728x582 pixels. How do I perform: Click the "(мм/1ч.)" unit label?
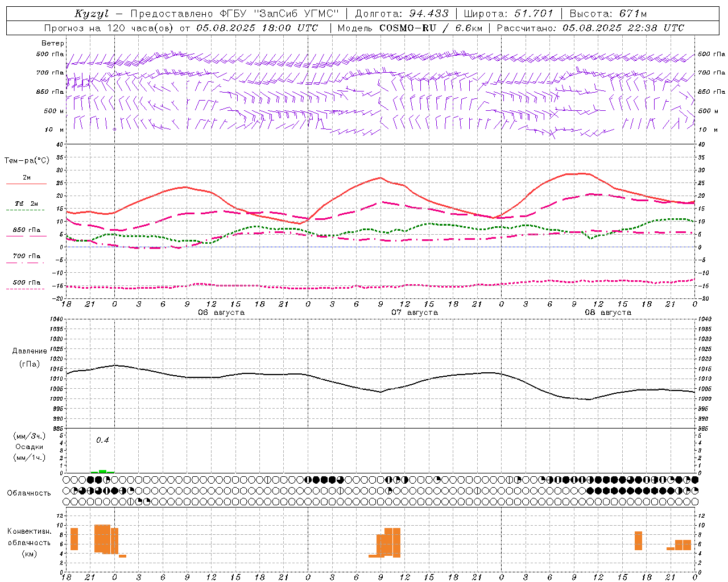tap(30, 458)
